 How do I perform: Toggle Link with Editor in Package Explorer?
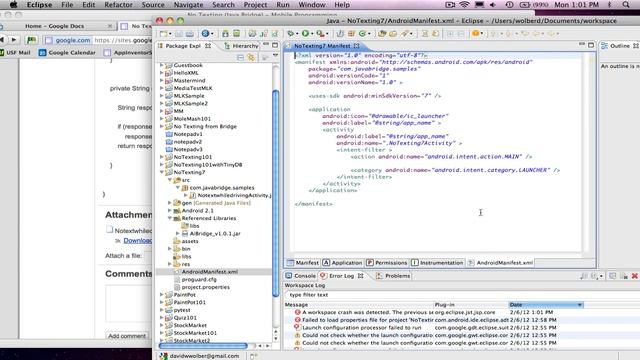pos(251,58)
